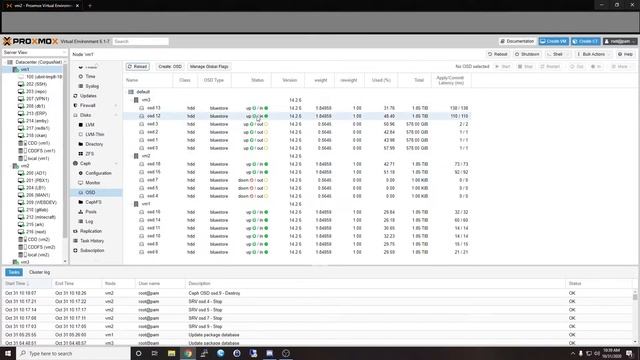Focus the Proxmox search field

(x=140, y=41)
